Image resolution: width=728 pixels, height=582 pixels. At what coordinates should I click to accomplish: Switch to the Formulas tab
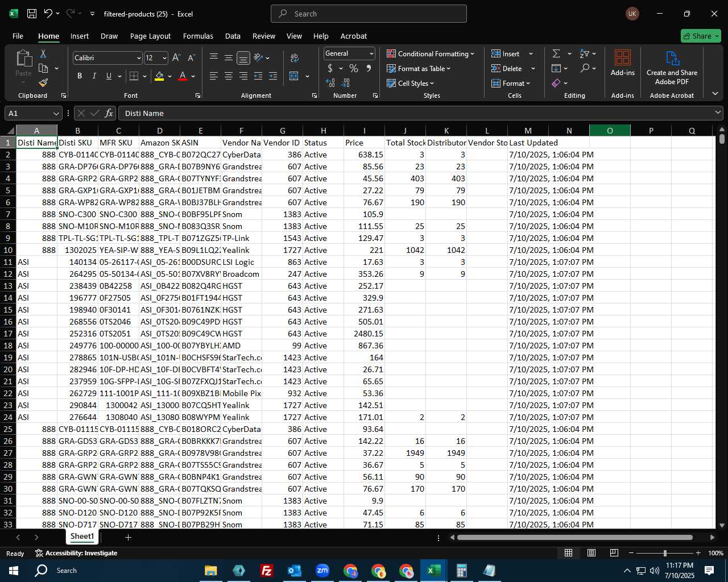pos(198,36)
